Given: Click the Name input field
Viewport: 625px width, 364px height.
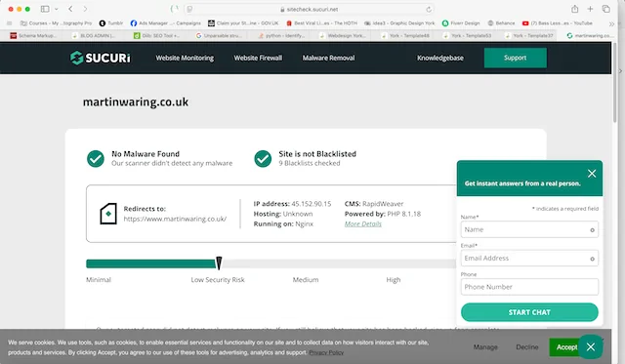Looking at the screenshot, I should coord(529,229).
